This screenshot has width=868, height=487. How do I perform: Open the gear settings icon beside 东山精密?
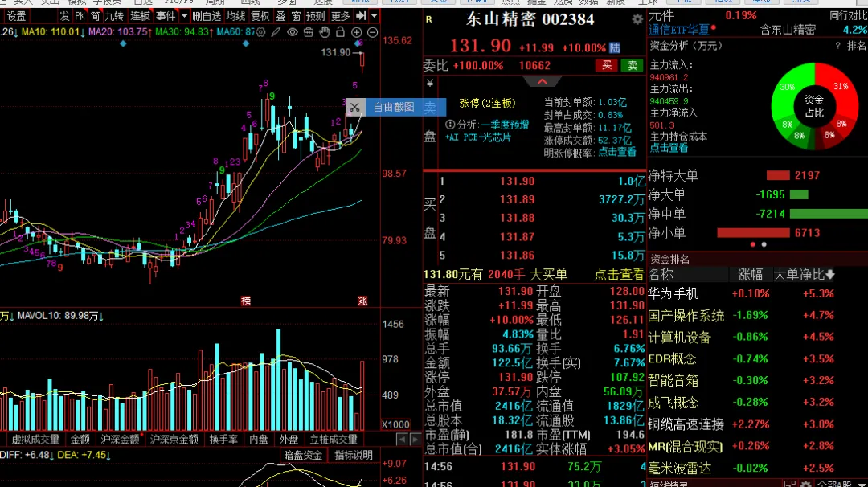click(x=637, y=19)
